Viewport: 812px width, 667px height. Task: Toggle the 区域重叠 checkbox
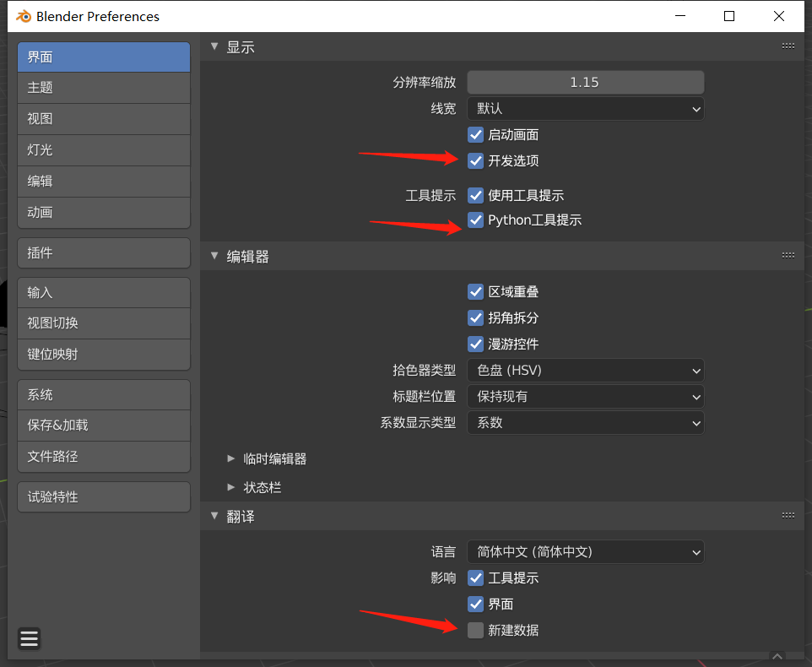pos(475,291)
